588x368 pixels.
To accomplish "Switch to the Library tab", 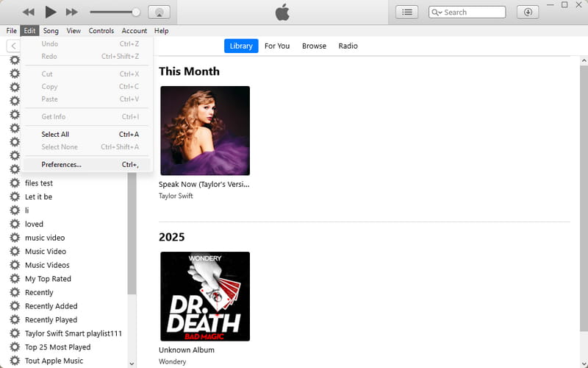I will [x=241, y=46].
